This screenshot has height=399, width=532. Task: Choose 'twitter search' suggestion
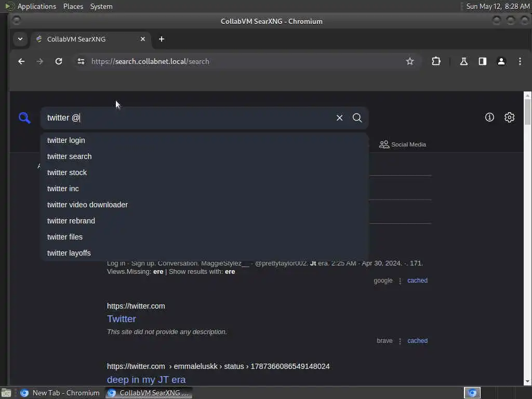pos(204,156)
